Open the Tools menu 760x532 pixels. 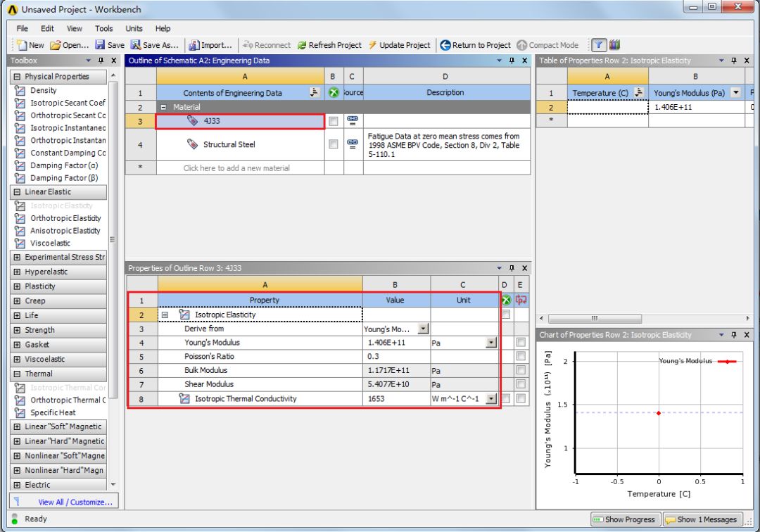(103, 29)
